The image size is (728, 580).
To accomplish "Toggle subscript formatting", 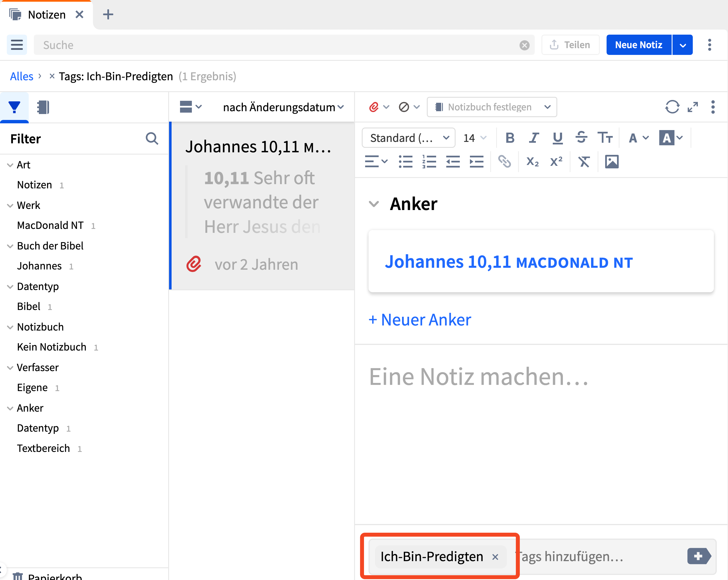I will tap(532, 161).
